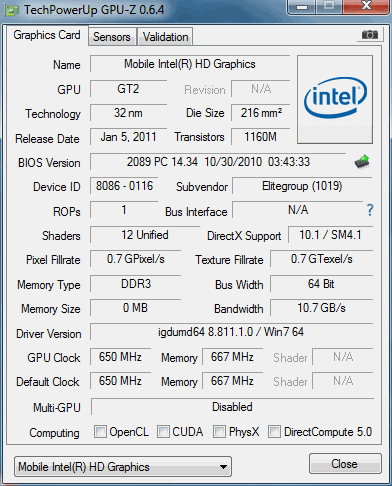The height and width of the screenshot is (486, 392).
Task: Click the Default Clock row Memory 667 MHz
Action: 232,381
